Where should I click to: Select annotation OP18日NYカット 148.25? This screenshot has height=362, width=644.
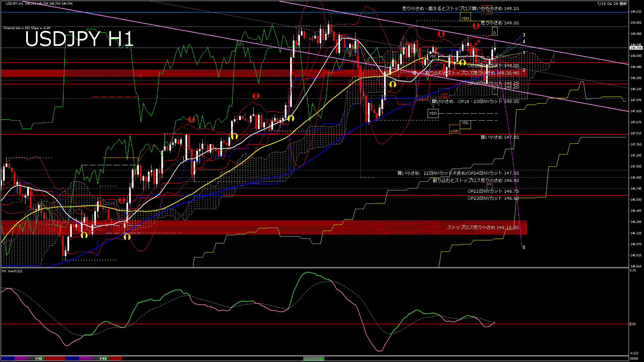(x=493, y=83)
